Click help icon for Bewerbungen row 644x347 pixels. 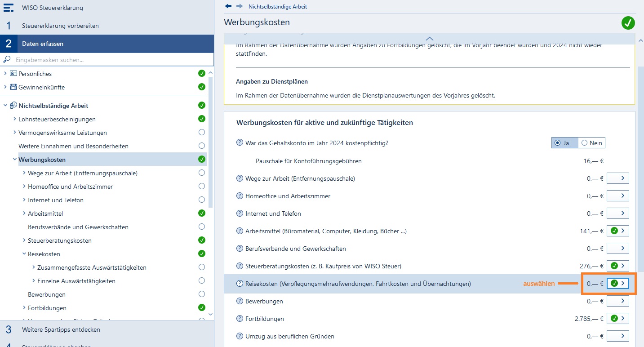point(240,301)
